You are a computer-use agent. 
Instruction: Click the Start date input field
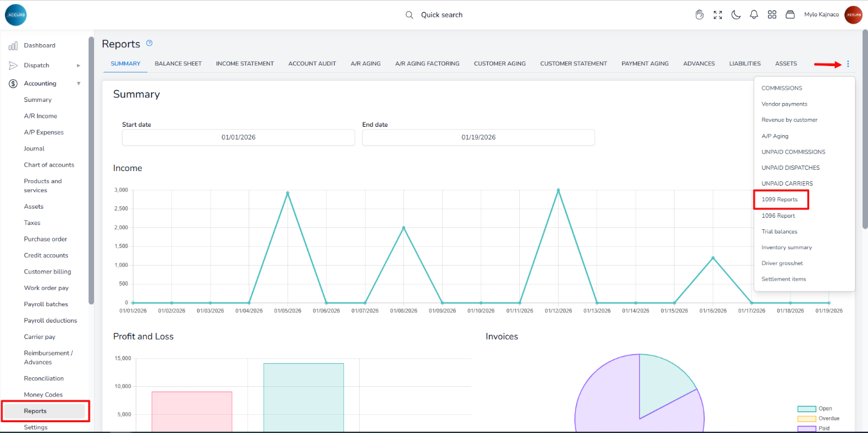coord(238,137)
